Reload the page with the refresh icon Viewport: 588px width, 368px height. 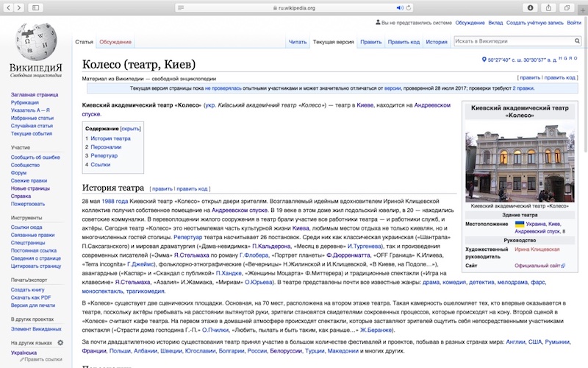pyautogui.click(x=409, y=7)
